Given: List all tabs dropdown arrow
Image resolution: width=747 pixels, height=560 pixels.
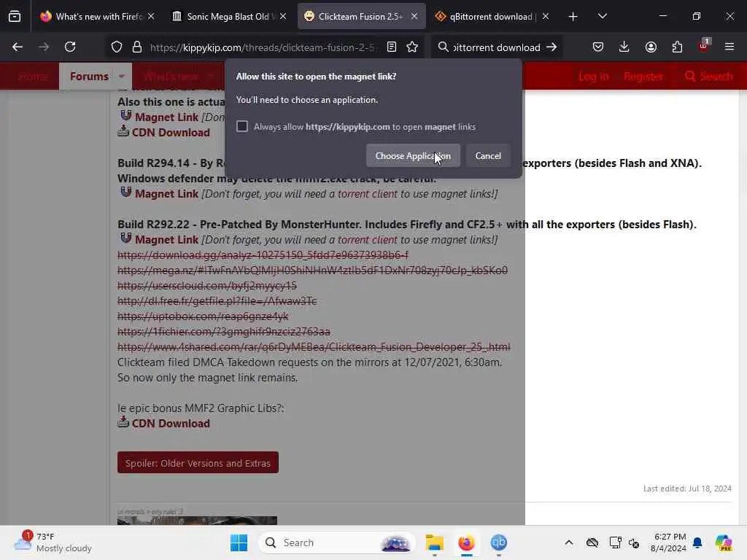Looking at the screenshot, I should [x=603, y=17].
